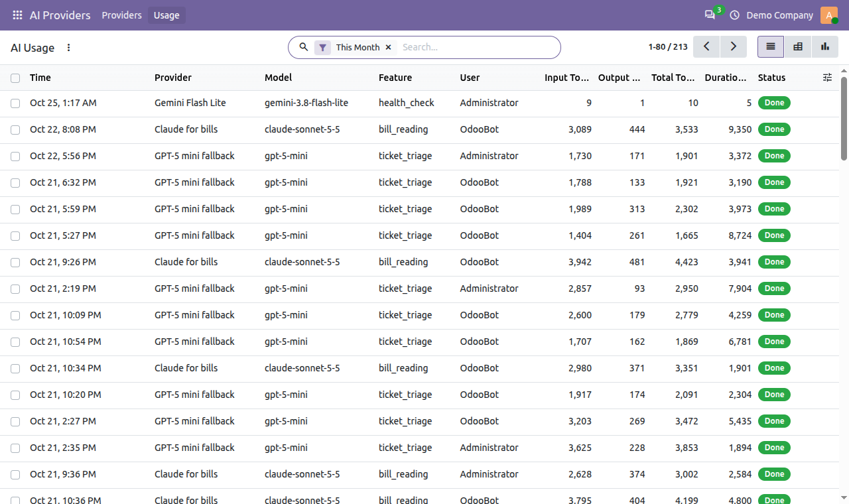Screen dimensions: 849x504
Task: Click total tokens value 4,423
Action: pos(686,262)
